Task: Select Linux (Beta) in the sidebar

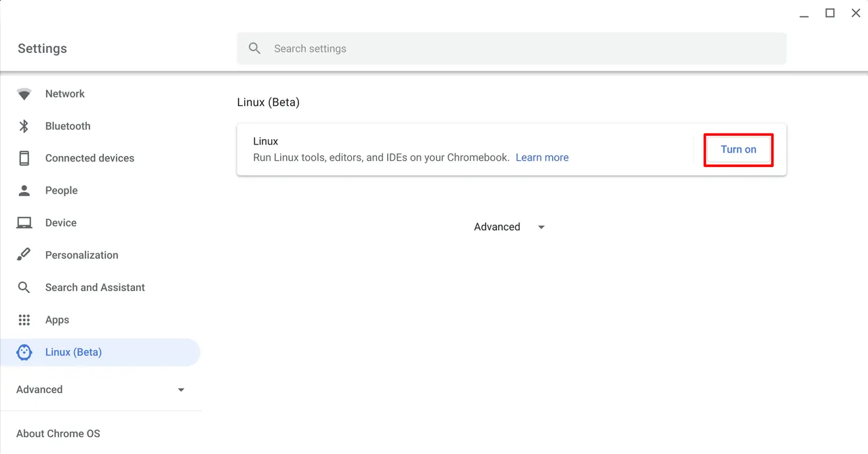Action: click(100, 352)
